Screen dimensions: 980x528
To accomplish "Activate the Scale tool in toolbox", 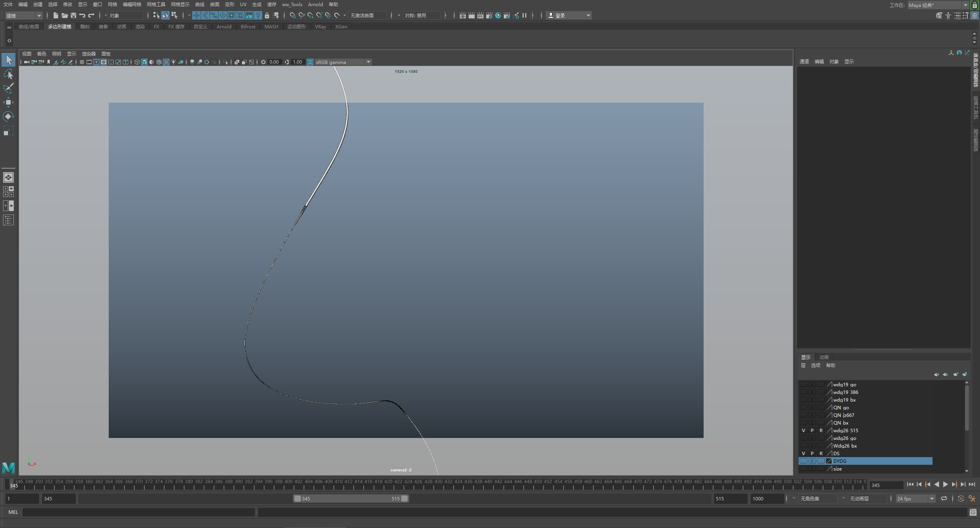I will click(x=8, y=131).
